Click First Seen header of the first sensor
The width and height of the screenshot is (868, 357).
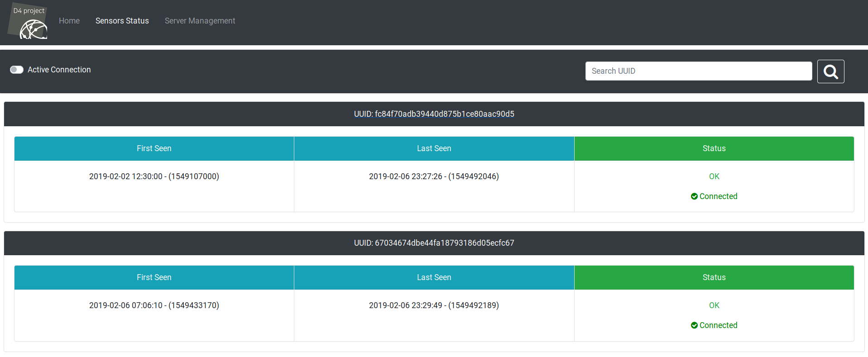click(x=154, y=148)
